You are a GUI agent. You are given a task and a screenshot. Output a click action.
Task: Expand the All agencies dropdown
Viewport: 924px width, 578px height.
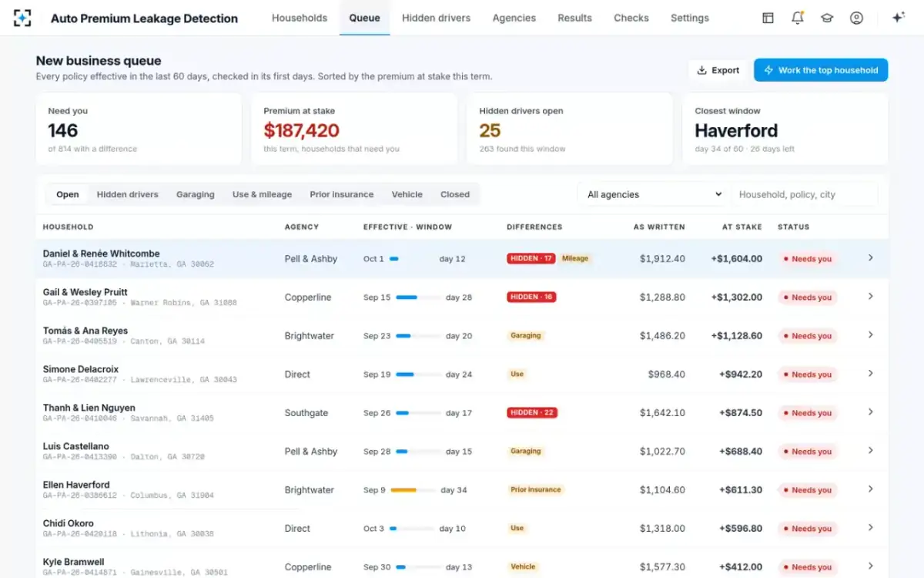(x=653, y=194)
